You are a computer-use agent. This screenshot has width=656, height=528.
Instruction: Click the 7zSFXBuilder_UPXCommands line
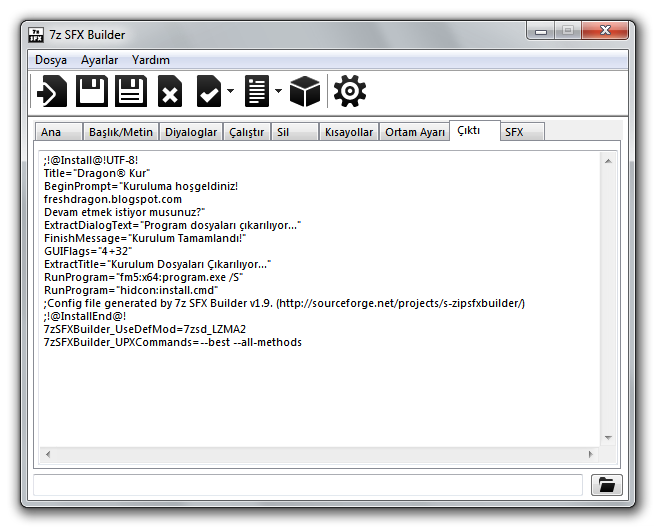click(x=173, y=342)
